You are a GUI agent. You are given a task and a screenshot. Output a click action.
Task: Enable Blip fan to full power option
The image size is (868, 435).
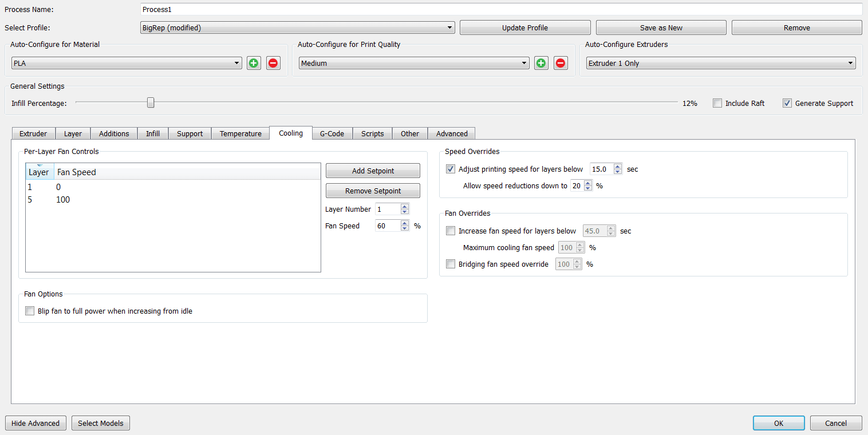tap(30, 311)
